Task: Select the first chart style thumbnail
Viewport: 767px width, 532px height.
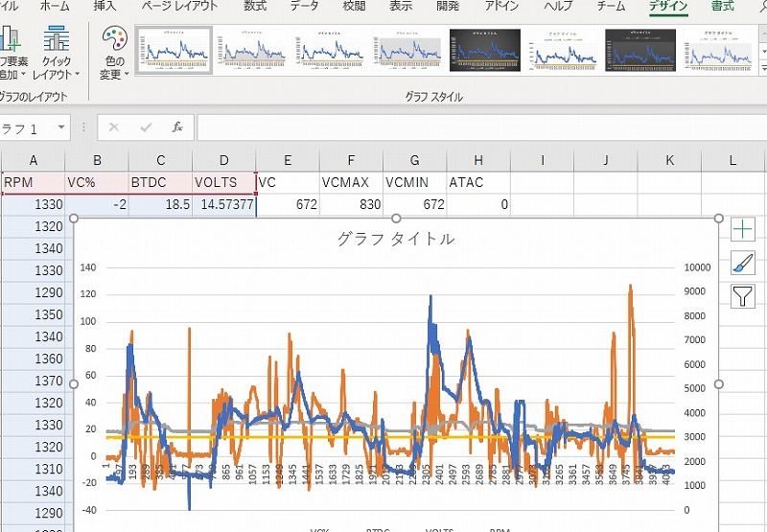Action: point(173,50)
